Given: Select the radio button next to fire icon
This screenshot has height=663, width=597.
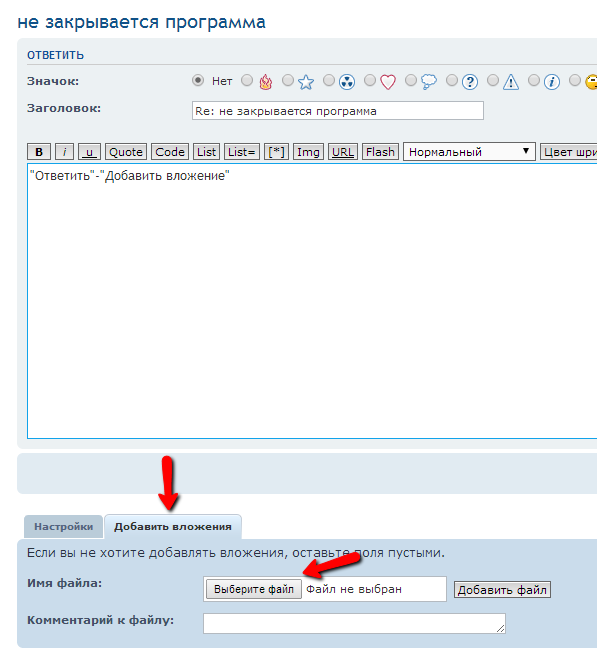Looking at the screenshot, I should click(x=247, y=80).
